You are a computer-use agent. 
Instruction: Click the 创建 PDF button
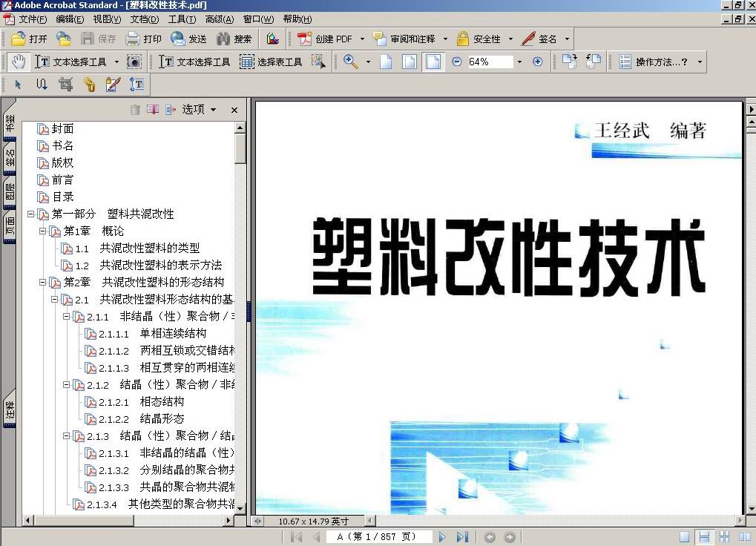click(x=324, y=39)
